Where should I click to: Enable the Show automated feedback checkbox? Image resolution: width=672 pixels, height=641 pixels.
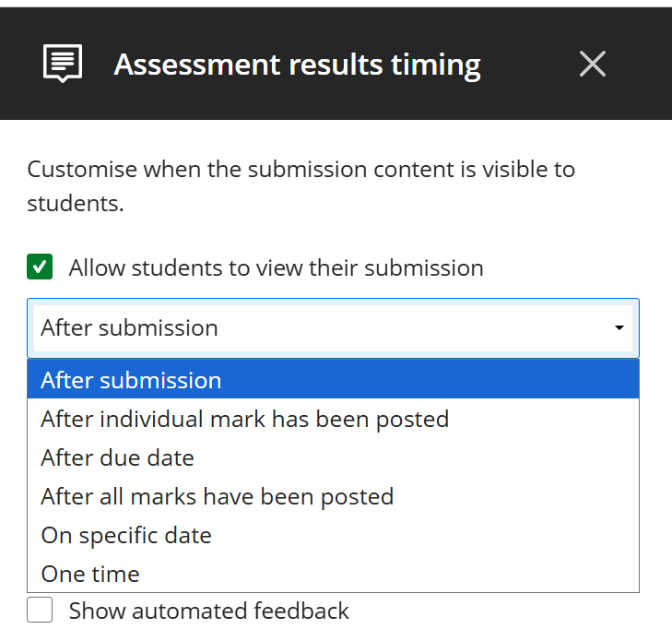pyautogui.click(x=40, y=611)
